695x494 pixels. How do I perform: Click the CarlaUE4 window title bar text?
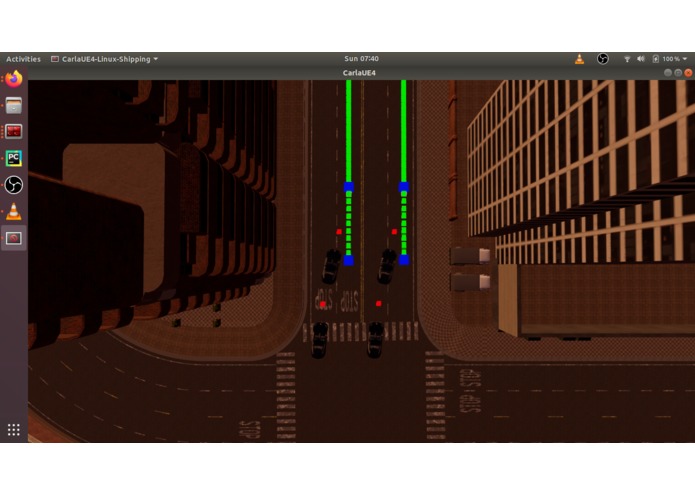pos(359,73)
